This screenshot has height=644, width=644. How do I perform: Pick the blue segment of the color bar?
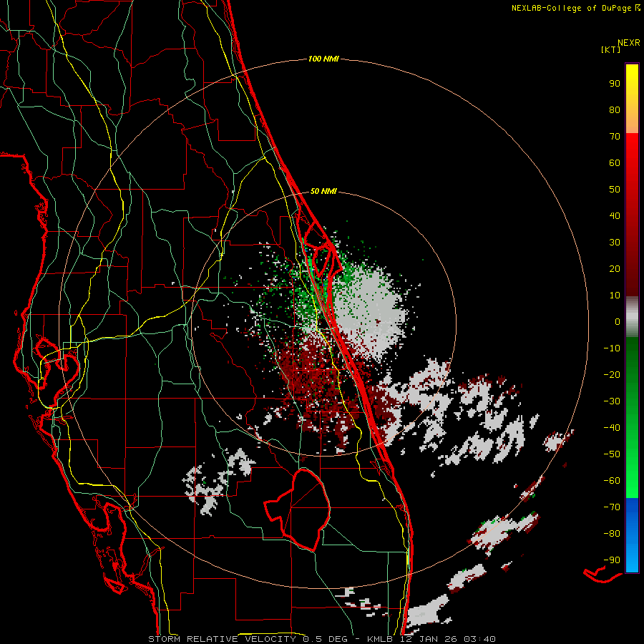click(x=632, y=535)
